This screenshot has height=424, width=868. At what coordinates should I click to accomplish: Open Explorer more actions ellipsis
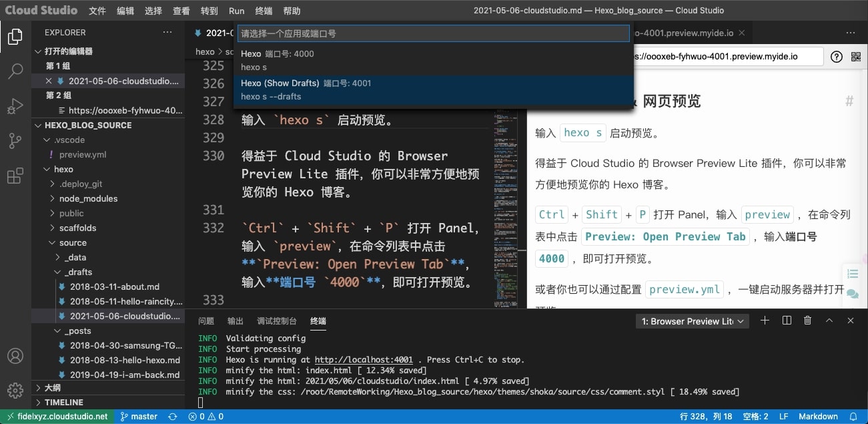[x=167, y=32]
